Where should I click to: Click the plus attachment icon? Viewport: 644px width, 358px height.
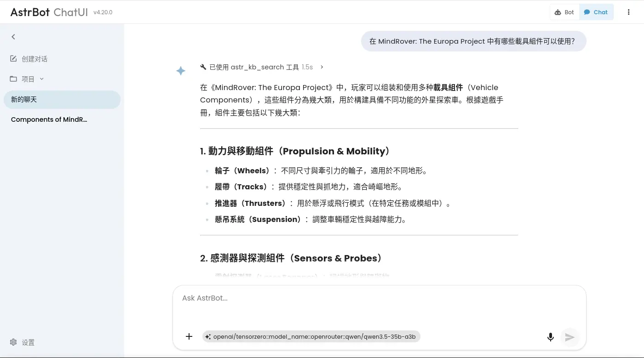[189, 337]
